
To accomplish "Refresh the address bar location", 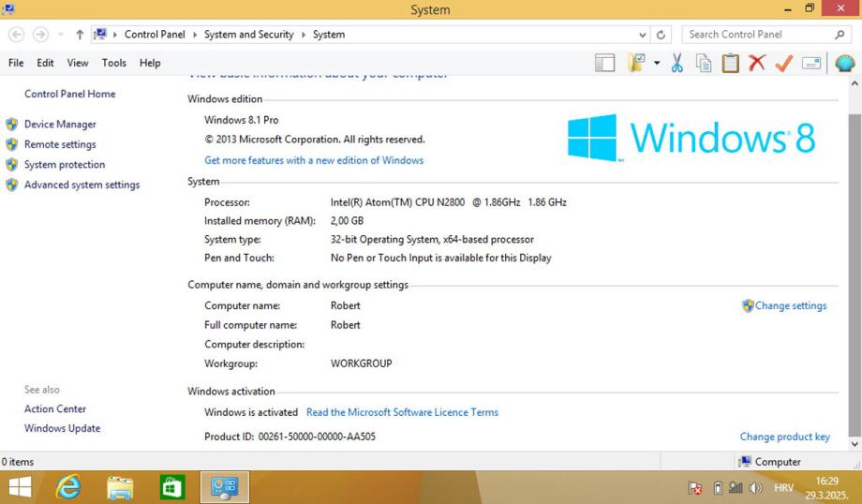I will point(661,35).
